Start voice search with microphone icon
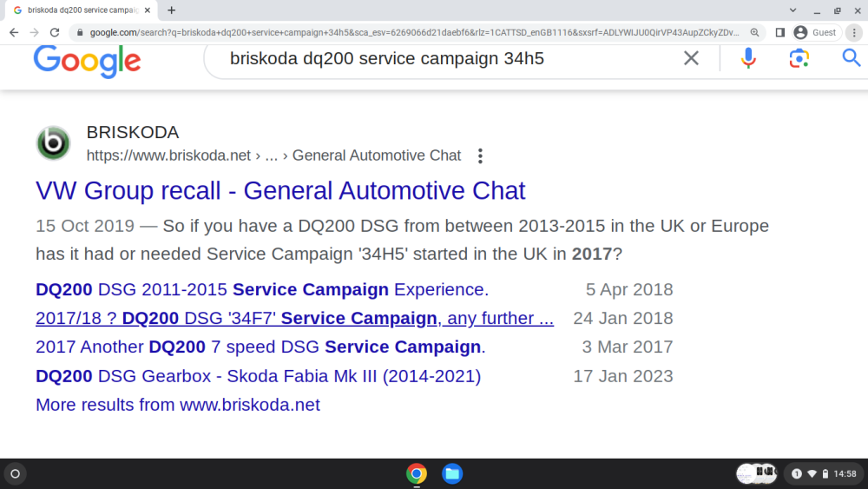This screenshot has width=868, height=489. pyautogui.click(x=748, y=58)
